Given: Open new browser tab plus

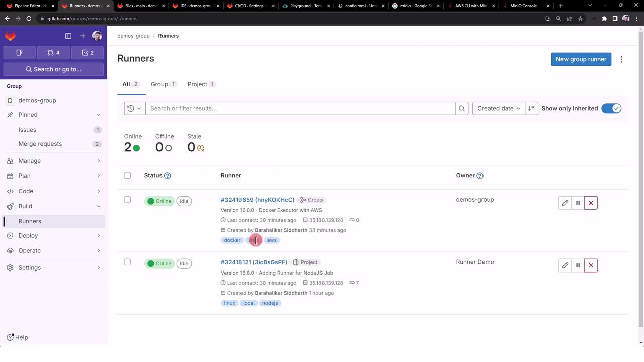Looking at the screenshot, I should (561, 6).
